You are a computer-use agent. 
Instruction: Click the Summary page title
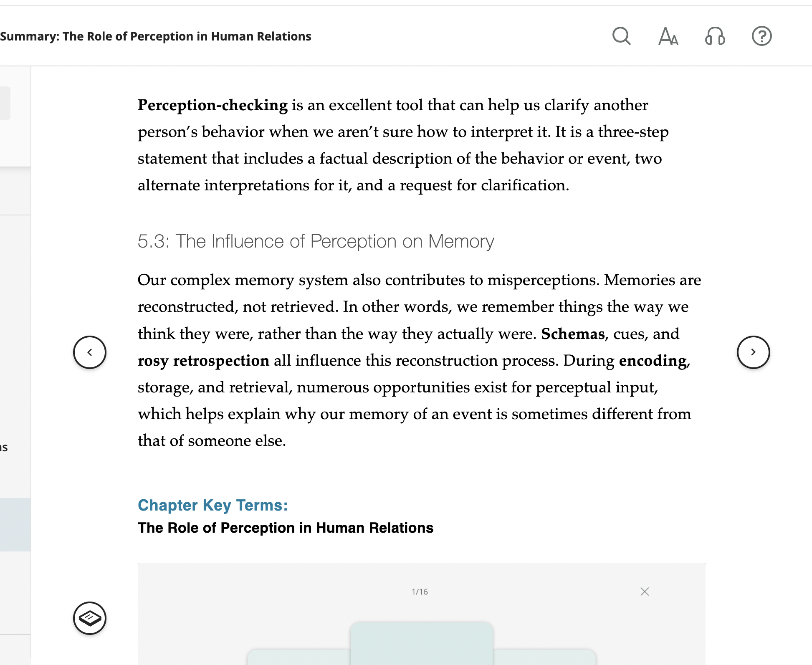(x=155, y=36)
